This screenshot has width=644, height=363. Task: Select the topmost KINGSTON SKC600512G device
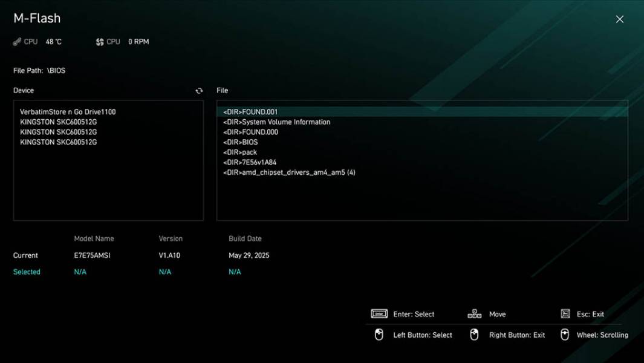point(59,122)
